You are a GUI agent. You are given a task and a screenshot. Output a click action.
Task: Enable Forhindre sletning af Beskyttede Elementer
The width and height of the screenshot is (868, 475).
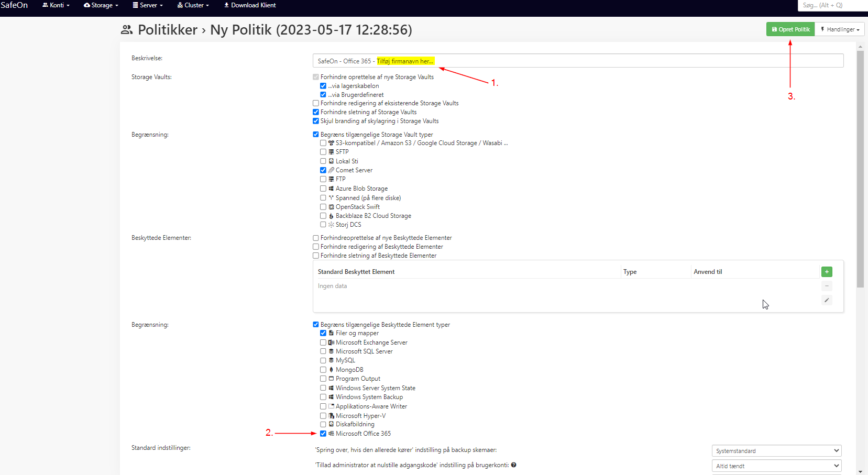(316, 256)
